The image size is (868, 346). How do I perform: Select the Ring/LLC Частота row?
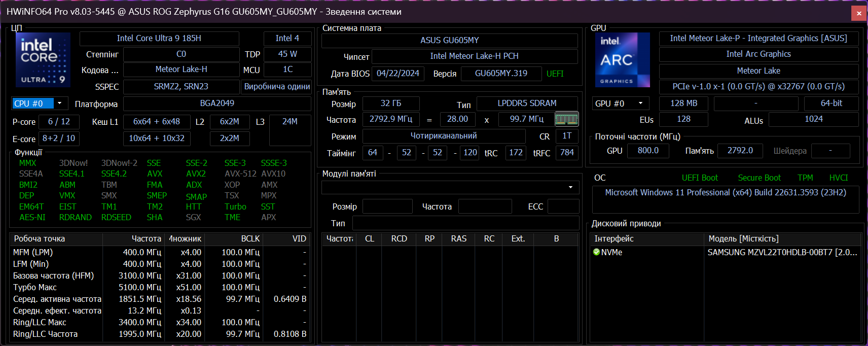(160, 334)
